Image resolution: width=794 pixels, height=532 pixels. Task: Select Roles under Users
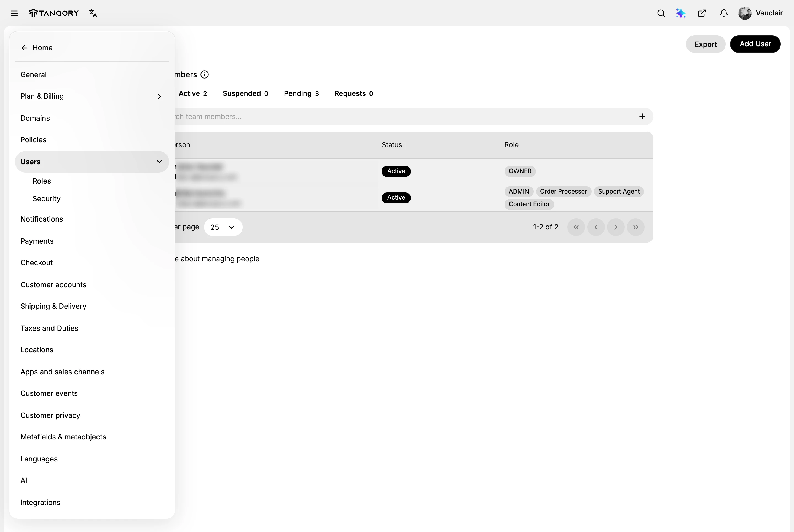pos(42,181)
